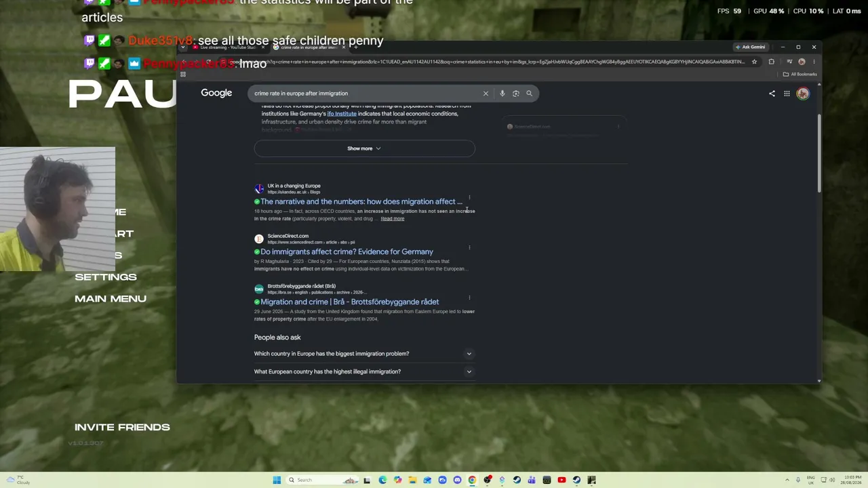This screenshot has height=488, width=868.
Task: Open the Google apps grid
Action: coord(787,94)
